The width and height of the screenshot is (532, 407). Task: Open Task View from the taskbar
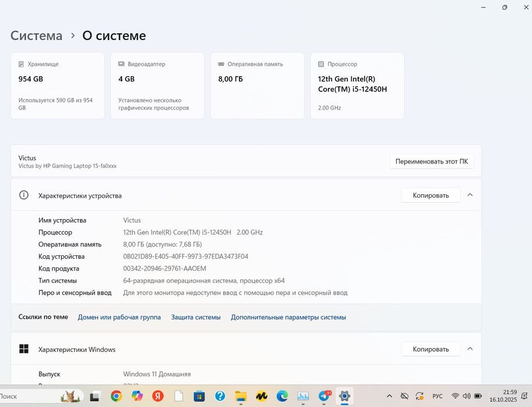click(95, 396)
